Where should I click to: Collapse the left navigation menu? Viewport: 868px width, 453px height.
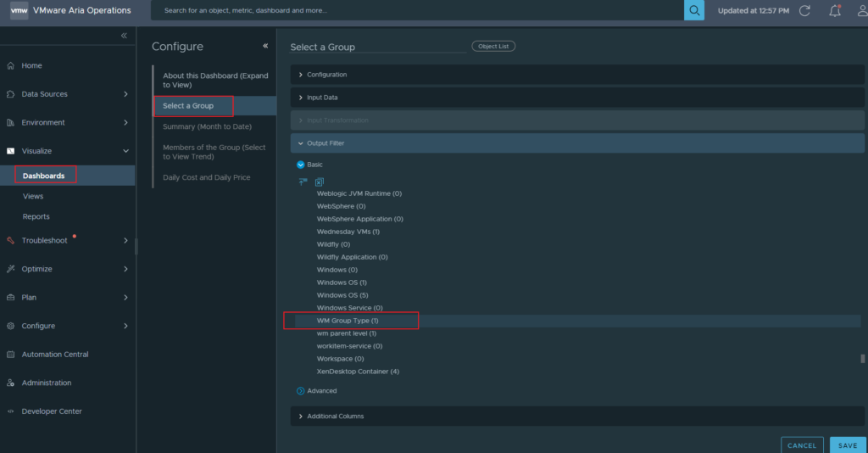[x=124, y=36]
